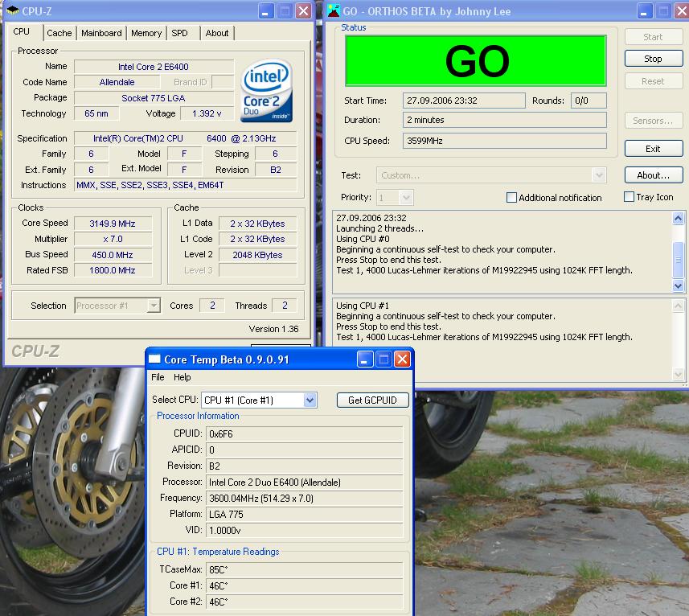Image resolution: width=689 pixels, height=616 pixels.
Task: Enable Additional notification checkbox
Action: pyautogui.click(x=511, y=197)
